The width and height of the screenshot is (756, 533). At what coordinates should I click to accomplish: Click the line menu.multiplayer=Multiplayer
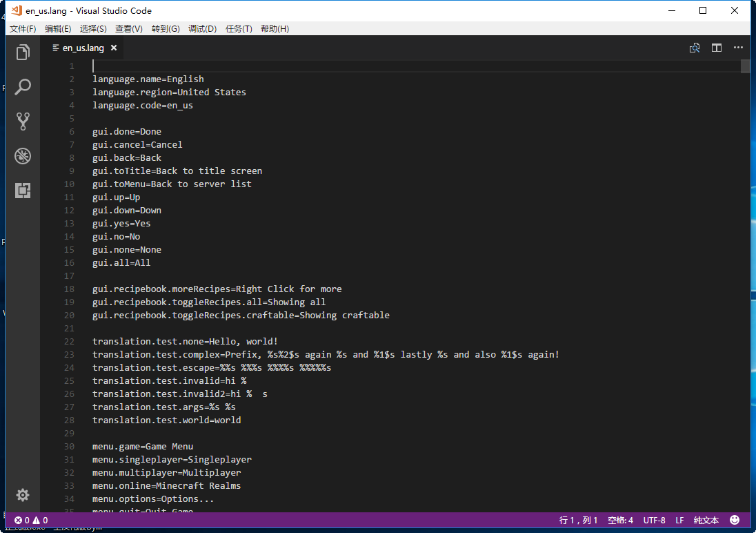click(167, 473)
